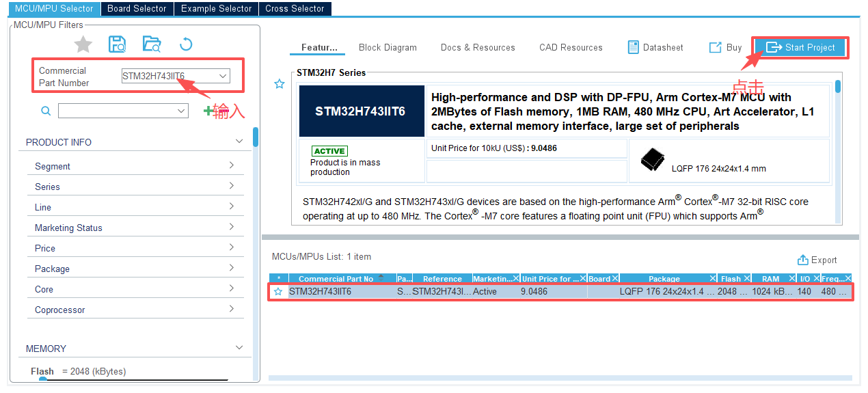Switch to Example Selector tab

[x=216, y=8]
